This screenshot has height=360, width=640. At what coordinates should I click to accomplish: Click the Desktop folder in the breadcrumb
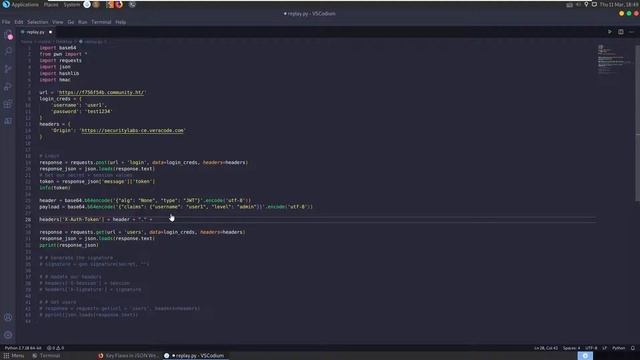point(64,42)
